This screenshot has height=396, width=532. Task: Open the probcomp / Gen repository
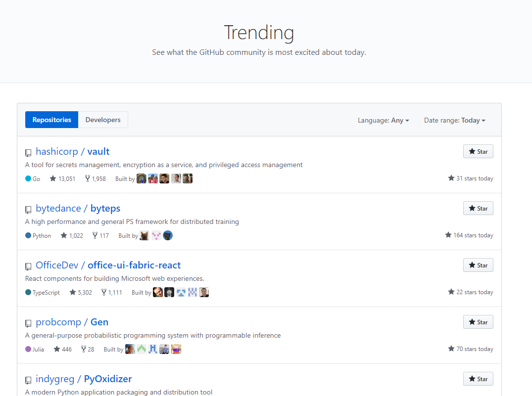pyautogui.click(x=72, y=322)
